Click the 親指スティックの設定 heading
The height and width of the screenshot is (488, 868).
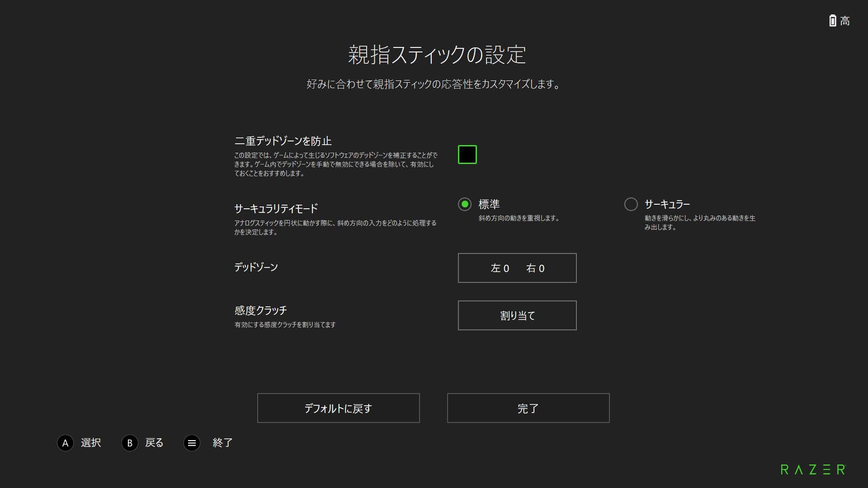[x=437, y=55]
